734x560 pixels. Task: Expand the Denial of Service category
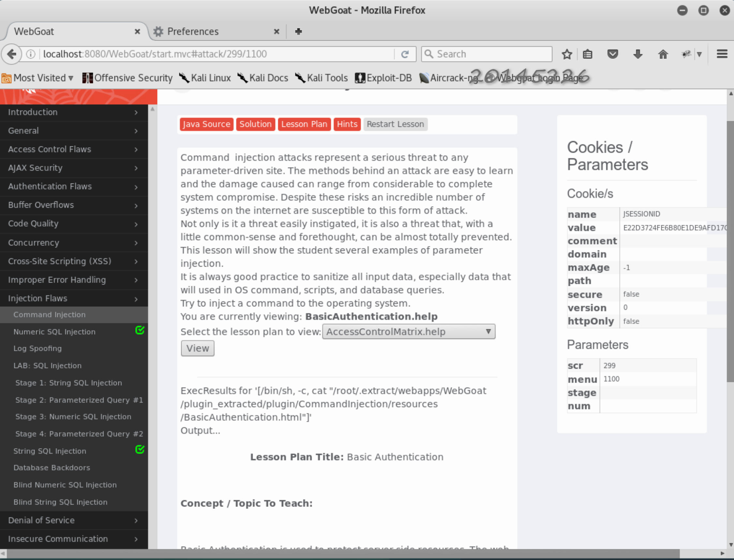(74, 520)
